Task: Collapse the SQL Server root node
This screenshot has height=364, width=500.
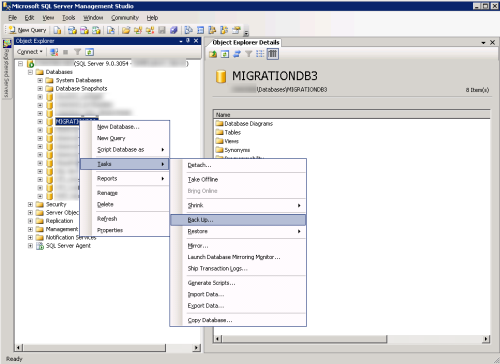Action: point(21,63)
